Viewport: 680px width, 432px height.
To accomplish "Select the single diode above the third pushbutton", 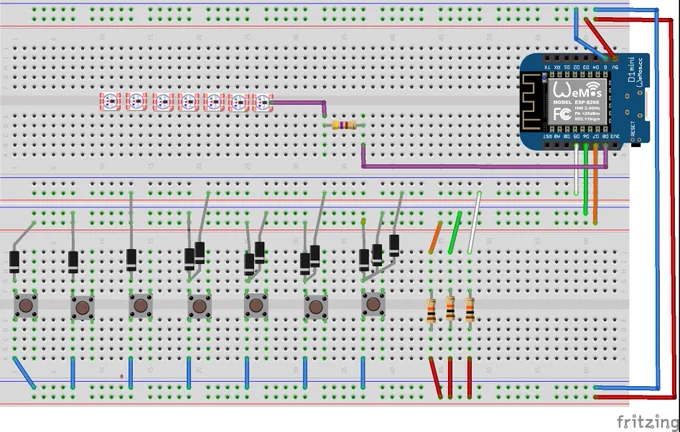I will (131, 260).
